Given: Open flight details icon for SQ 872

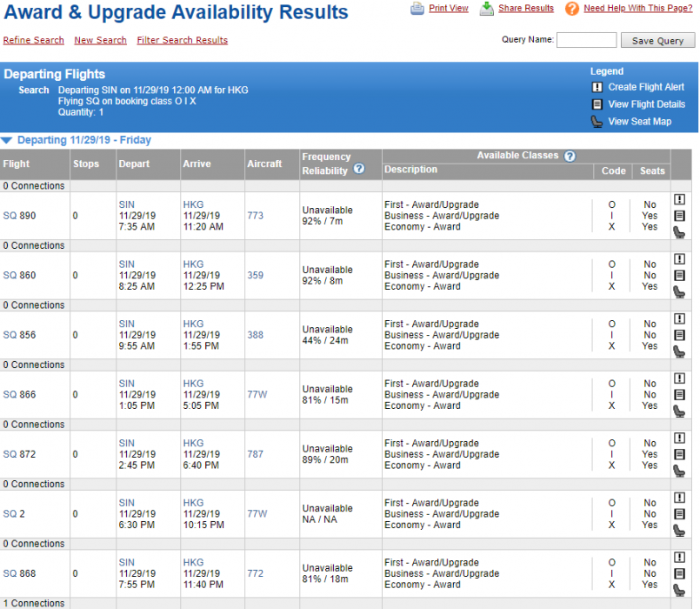Looking at the screenshot, I should click(680, 454).
